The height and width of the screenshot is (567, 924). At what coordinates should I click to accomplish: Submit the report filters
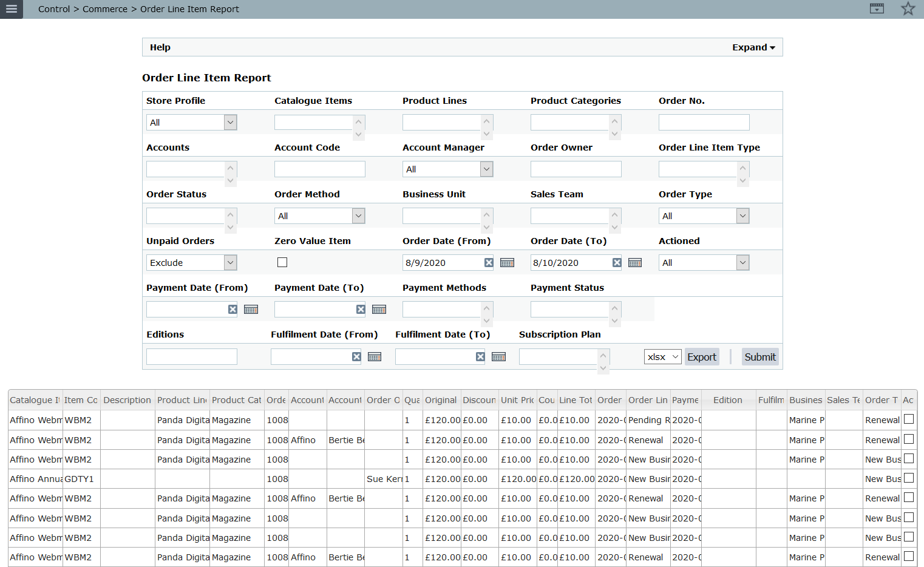coord(760,357)
